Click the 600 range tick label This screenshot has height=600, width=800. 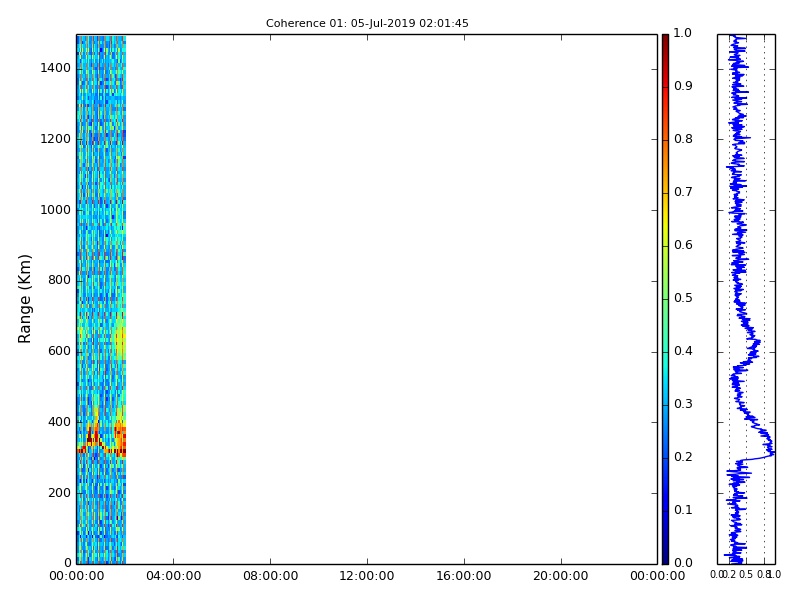[x=59, y=352]
